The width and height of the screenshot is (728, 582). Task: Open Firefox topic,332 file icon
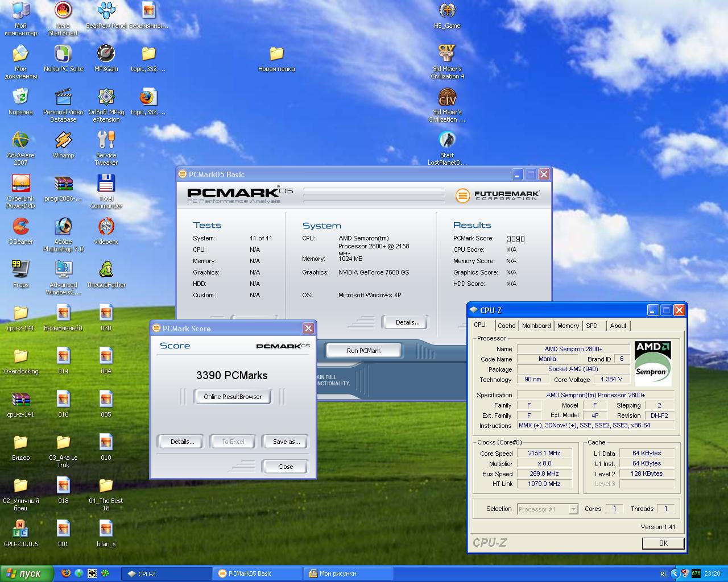pyautogui.click(x=148, y=101)
